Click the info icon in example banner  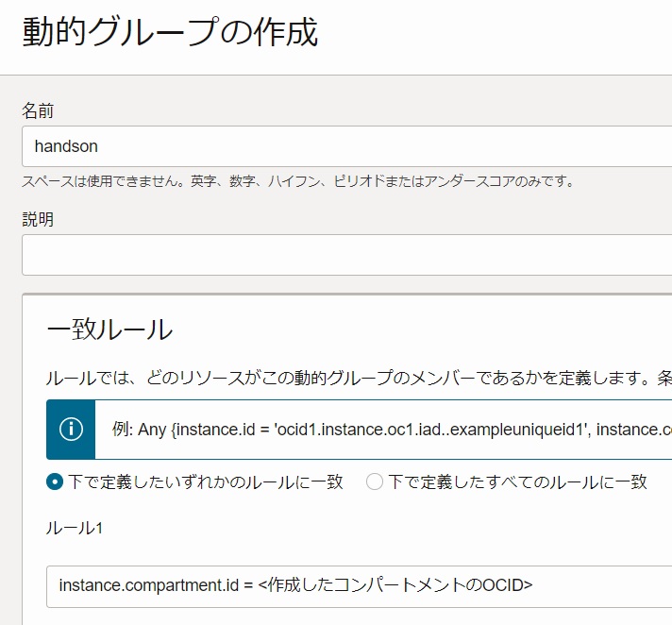click(71, 429)
